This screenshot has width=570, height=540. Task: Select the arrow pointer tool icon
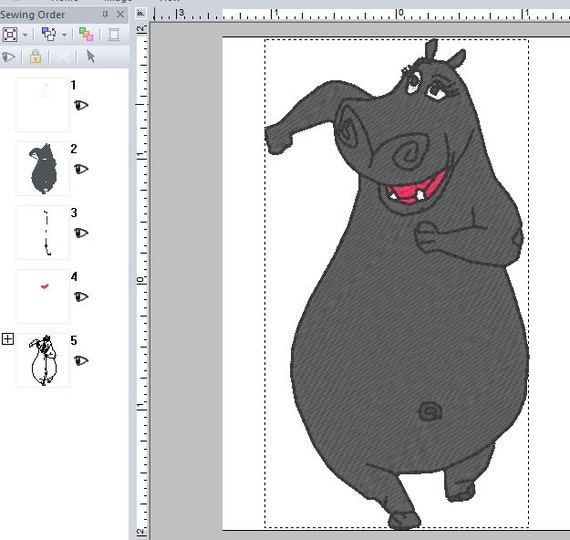91,56
